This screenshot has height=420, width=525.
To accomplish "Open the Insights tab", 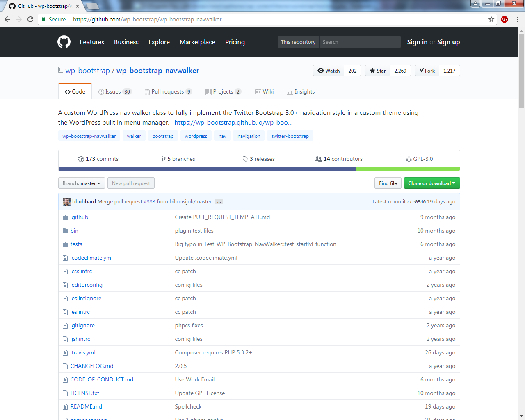I will (x=301, y=91).
